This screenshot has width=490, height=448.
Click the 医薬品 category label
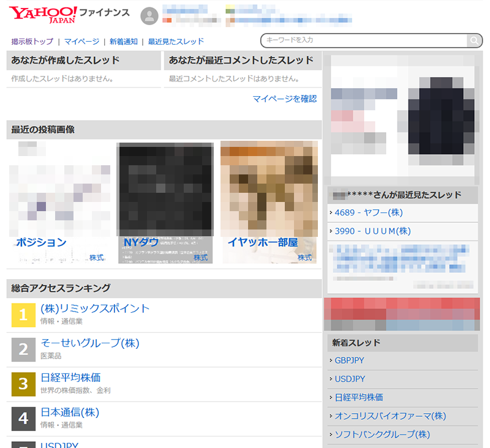point(51,356)
